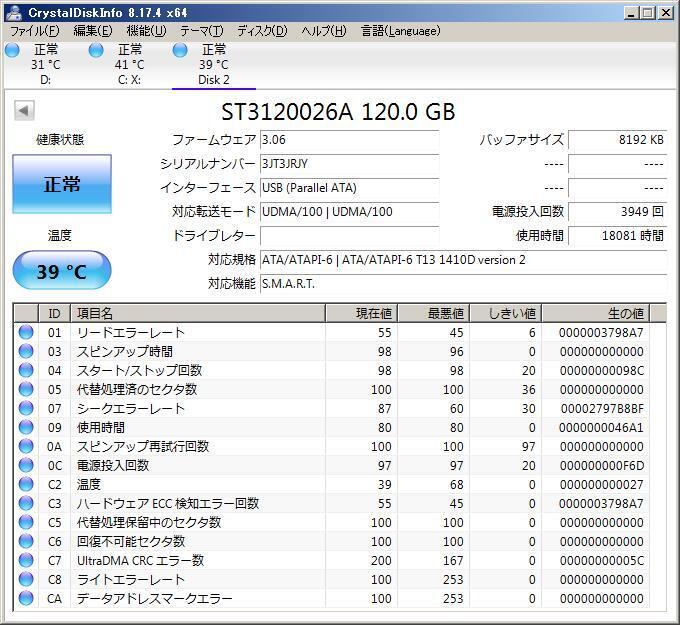Click status orb for ID C7 row
The height and width of the screenshot is (625, 680).
tap(26, 560)
